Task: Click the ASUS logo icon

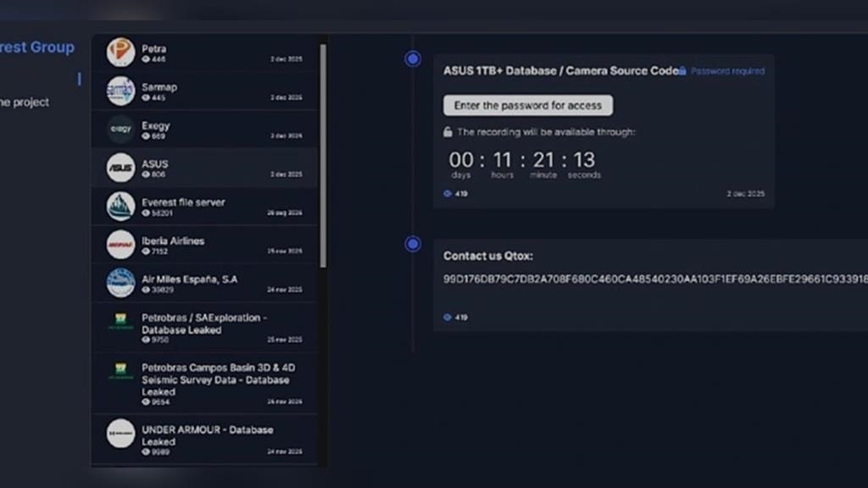Action: point(120,168)
